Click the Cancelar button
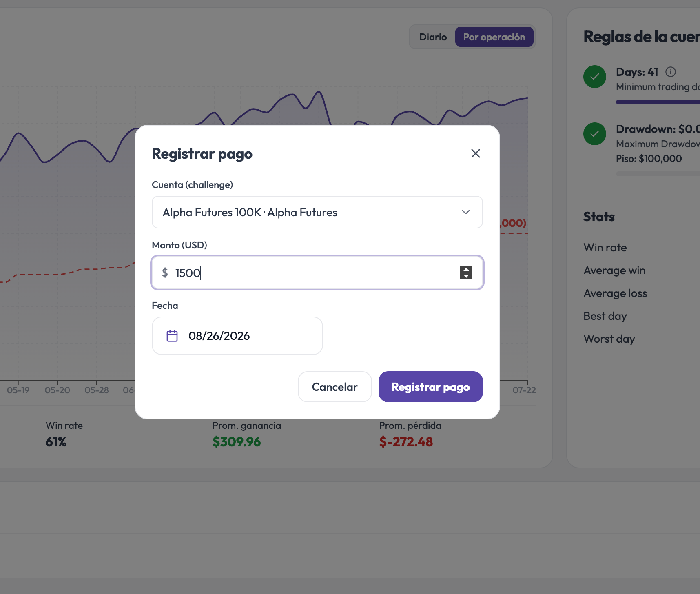This screenshot has width=700, height=594. 335,387
